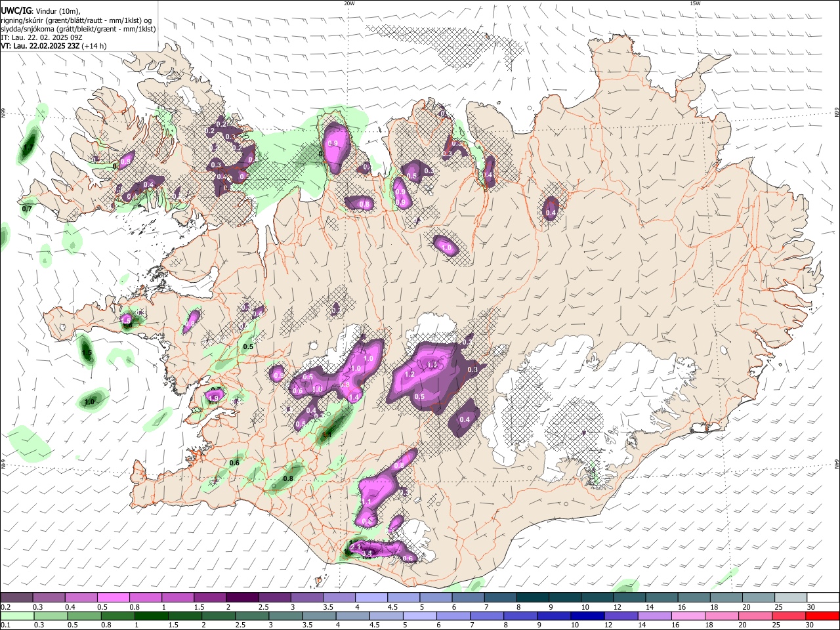This screenshot has height=630, width=840.
Task: Click the bright pink 0.5–0.8 snow legend swatch
Action: click(113, 597)
